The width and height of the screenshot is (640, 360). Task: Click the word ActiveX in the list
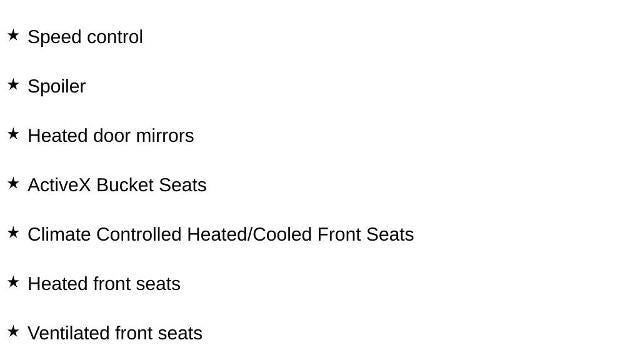(x=59, y=185)
